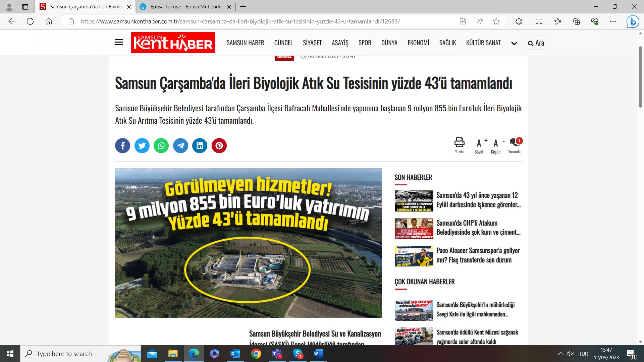Image resolution: width=644 pixels, height=362 pixels.
Task: Open browser essentials
Action: click(595, 21)
